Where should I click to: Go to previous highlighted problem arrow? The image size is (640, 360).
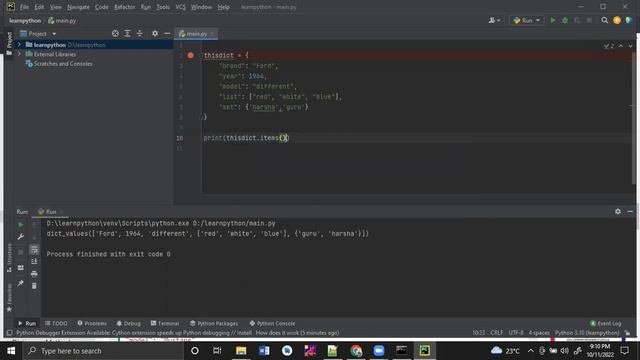click(x=621, y=46)
